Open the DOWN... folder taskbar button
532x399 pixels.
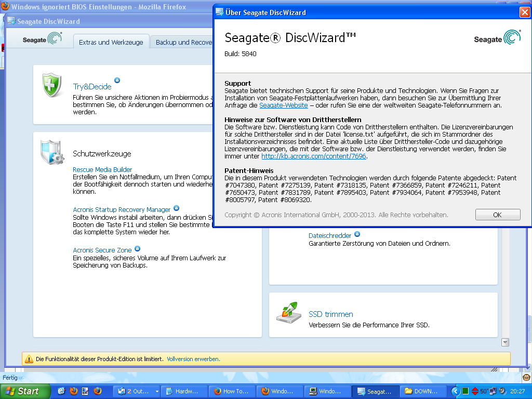point(423,391)
